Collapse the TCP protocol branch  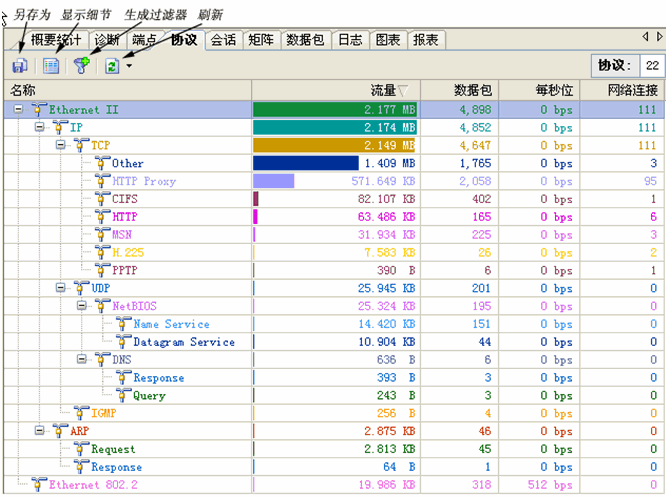tap(61, 146)
